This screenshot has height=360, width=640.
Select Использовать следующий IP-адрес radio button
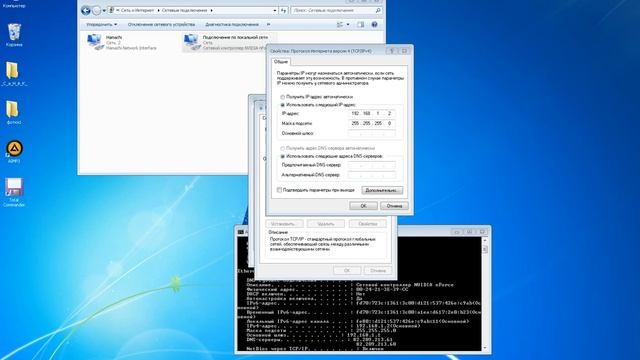pos(282,105)
